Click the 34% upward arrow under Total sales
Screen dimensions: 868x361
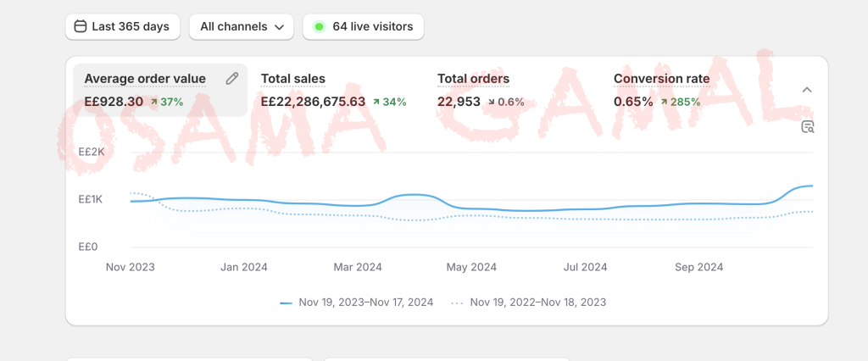tap(376, 102)
